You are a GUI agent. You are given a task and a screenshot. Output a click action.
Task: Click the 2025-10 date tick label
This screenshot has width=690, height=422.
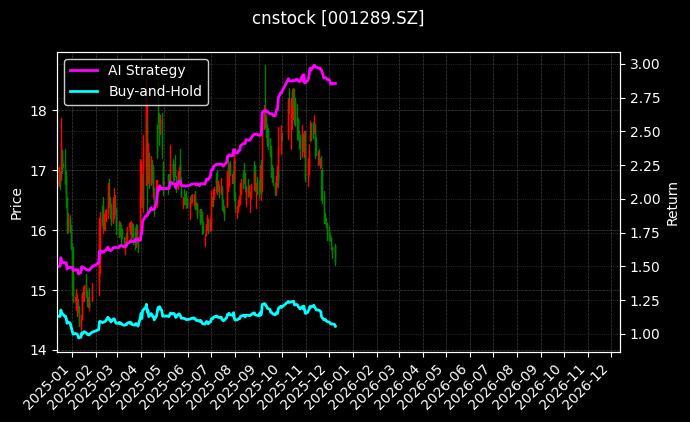tap(267, 383)
